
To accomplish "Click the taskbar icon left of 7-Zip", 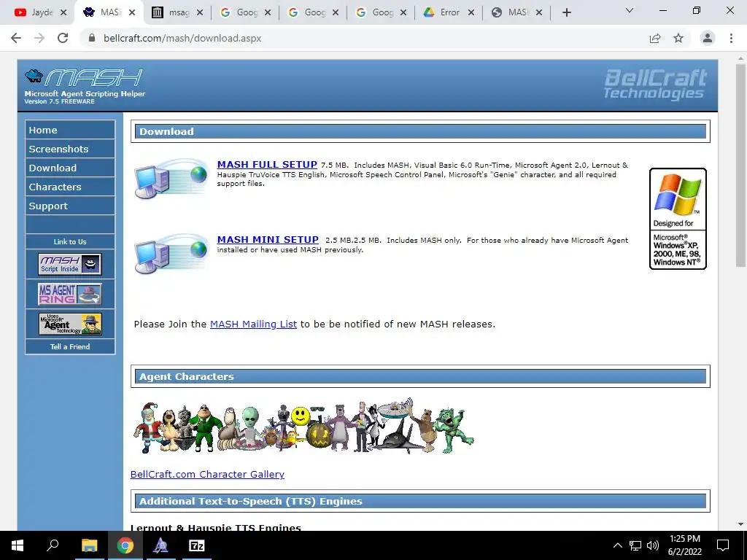I will [160, 545].
